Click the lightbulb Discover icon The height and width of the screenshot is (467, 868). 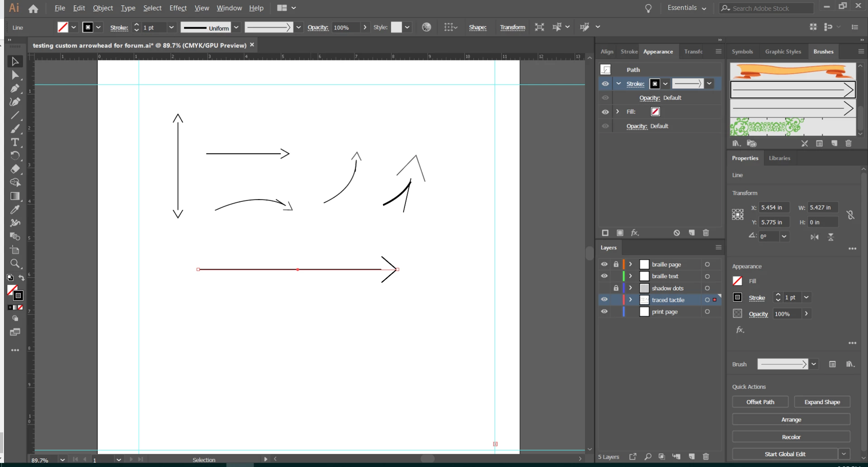click(x=648, y=8)
